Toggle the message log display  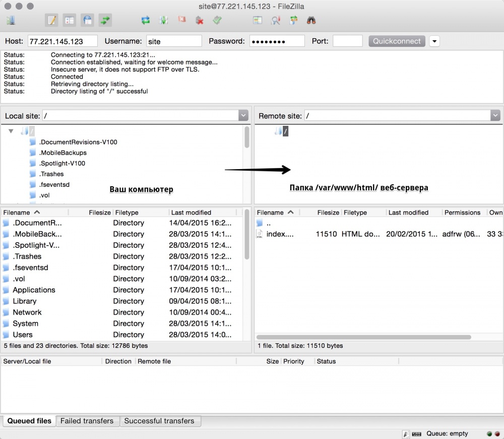pos(52,21)
